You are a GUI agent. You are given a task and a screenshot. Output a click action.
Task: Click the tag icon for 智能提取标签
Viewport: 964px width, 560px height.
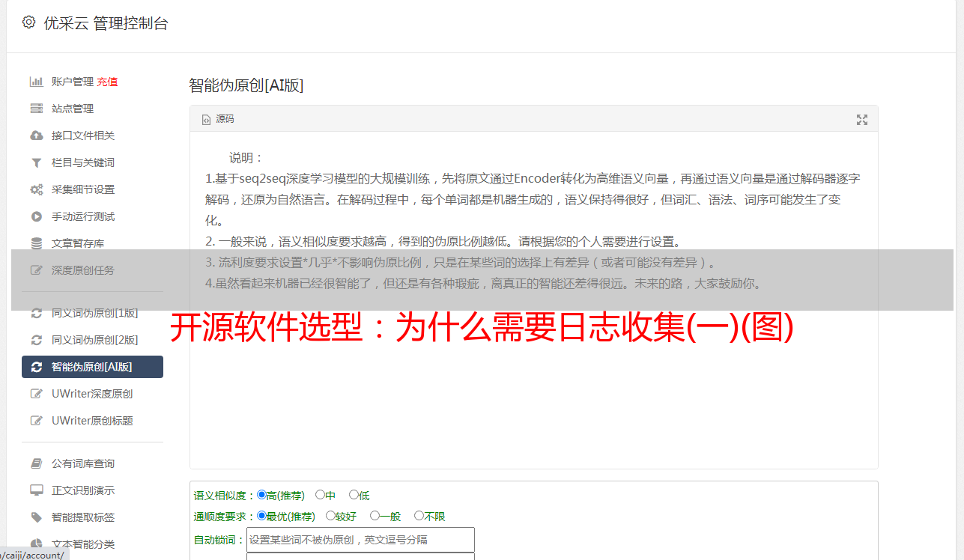click(36, 517)
